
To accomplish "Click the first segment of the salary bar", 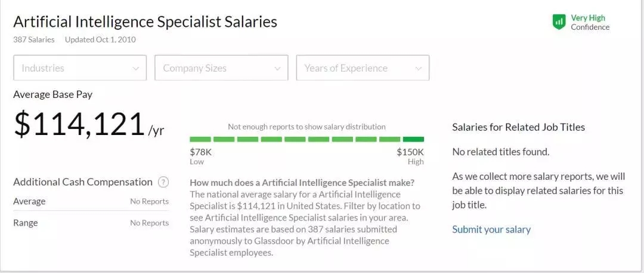I will pos(200,139).
